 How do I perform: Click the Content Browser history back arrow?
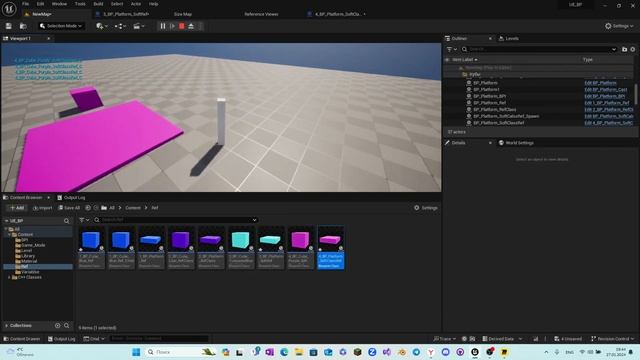pos(88,208)
